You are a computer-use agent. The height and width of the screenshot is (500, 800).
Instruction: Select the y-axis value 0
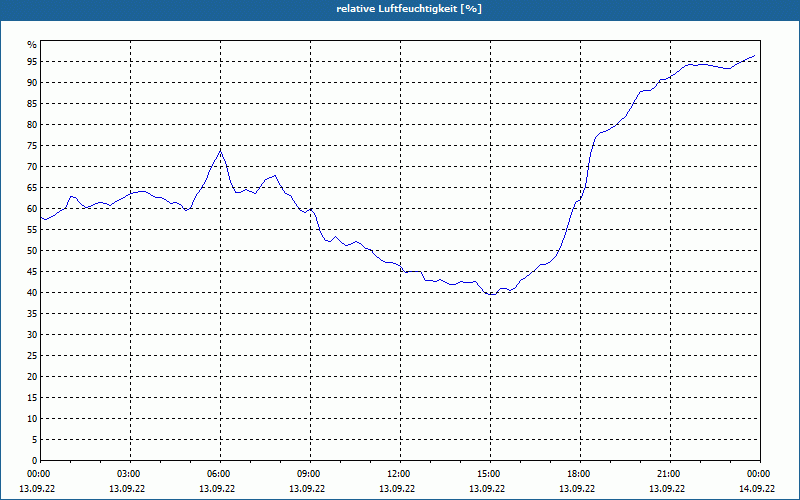pyautogui.click(x=34, y=461)
